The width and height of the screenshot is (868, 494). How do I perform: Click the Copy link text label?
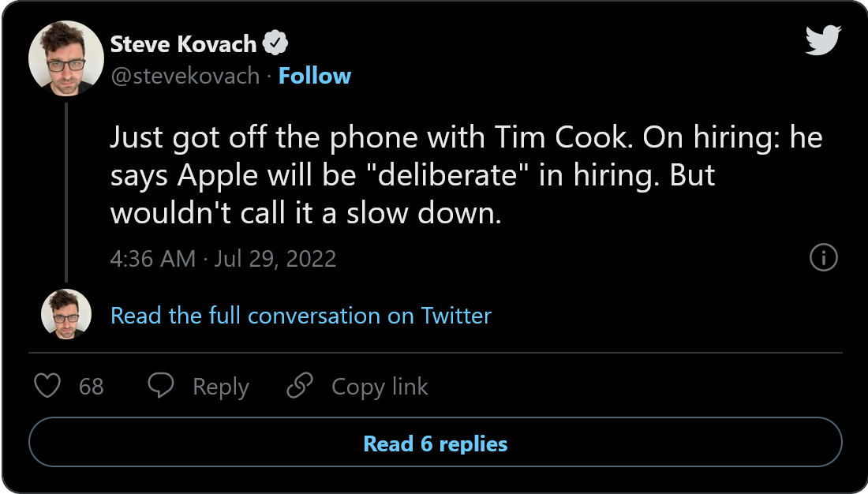[x=380, y=387]
